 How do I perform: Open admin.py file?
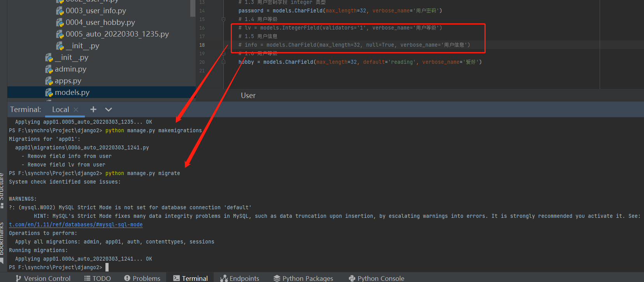[x=70, y=69]
